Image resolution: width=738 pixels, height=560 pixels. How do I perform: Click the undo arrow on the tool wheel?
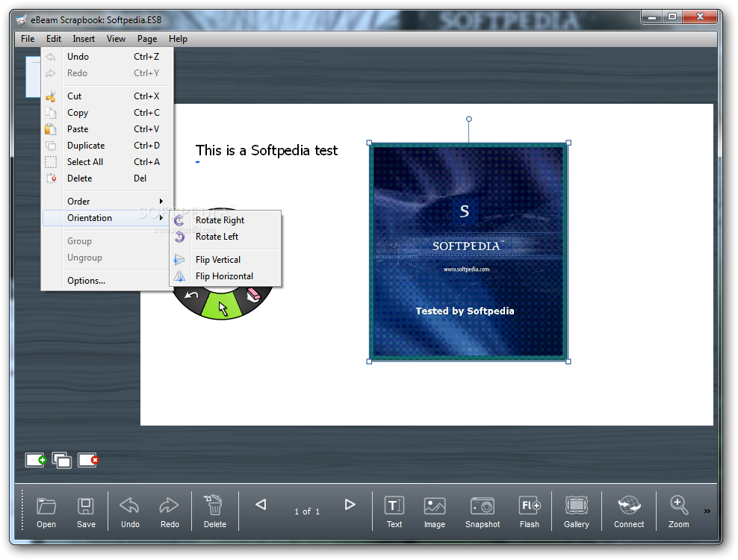click(x=191, y=295)
